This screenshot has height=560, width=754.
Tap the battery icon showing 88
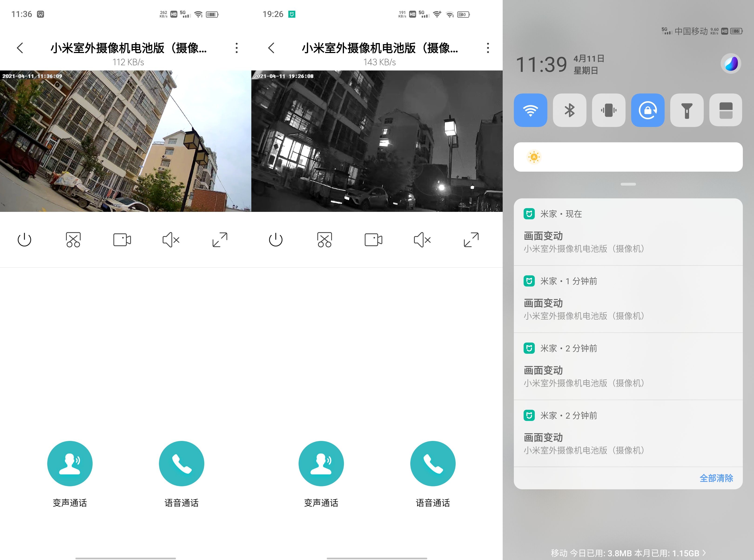point(212,14)
